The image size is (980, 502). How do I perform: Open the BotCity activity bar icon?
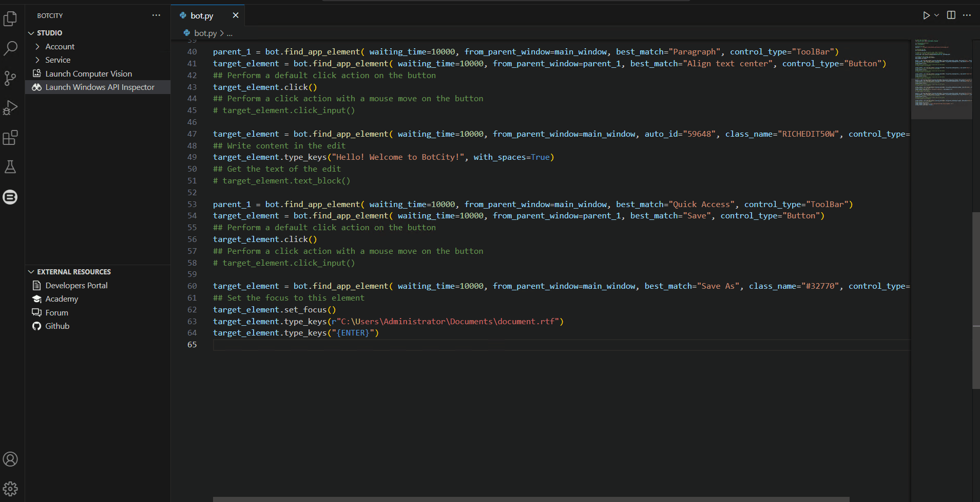coord(10,197)
